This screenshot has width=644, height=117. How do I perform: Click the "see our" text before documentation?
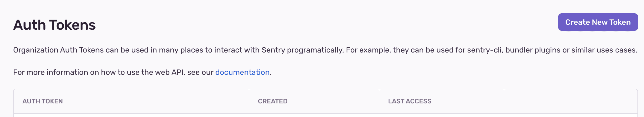click(200, 72)
